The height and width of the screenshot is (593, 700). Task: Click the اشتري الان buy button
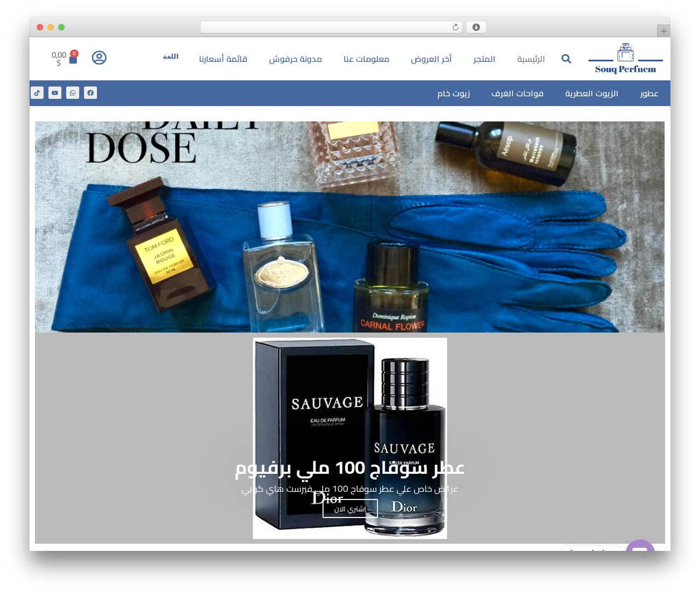click(350, 509)
